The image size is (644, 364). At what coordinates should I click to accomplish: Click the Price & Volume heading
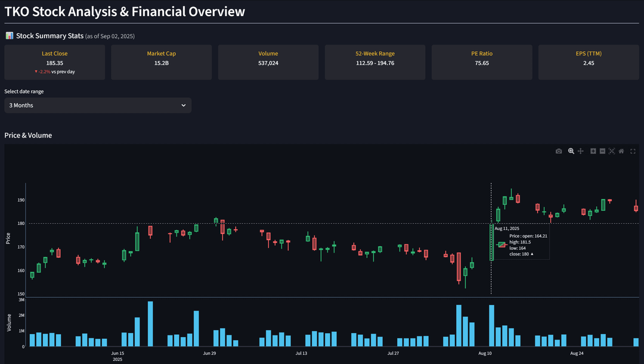coord(28,135)
